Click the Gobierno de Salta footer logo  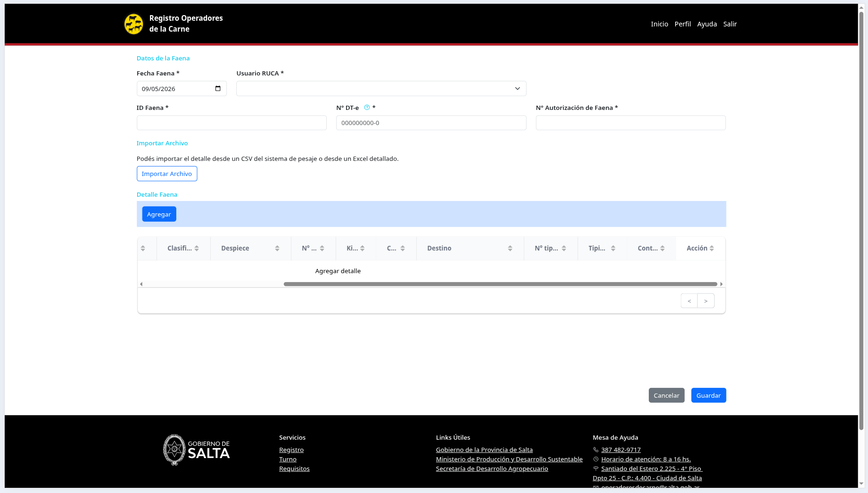(197, 450)
